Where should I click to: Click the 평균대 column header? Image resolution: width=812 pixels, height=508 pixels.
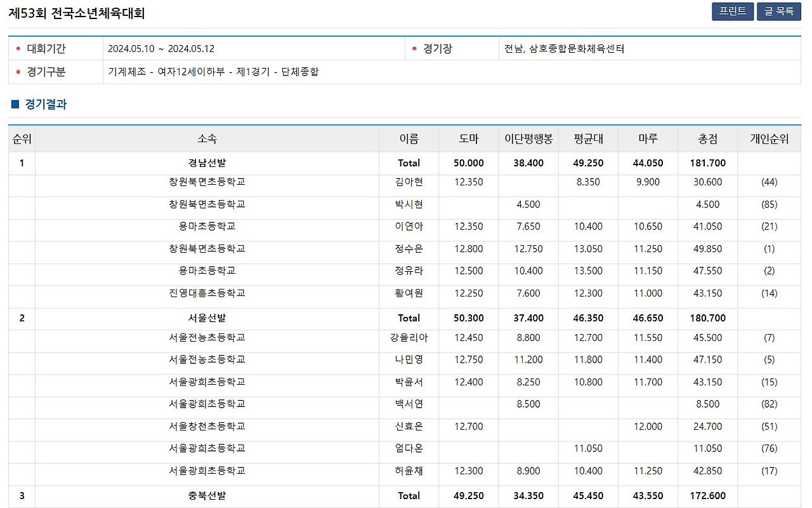pyautogui.click(x=588, y=138)
